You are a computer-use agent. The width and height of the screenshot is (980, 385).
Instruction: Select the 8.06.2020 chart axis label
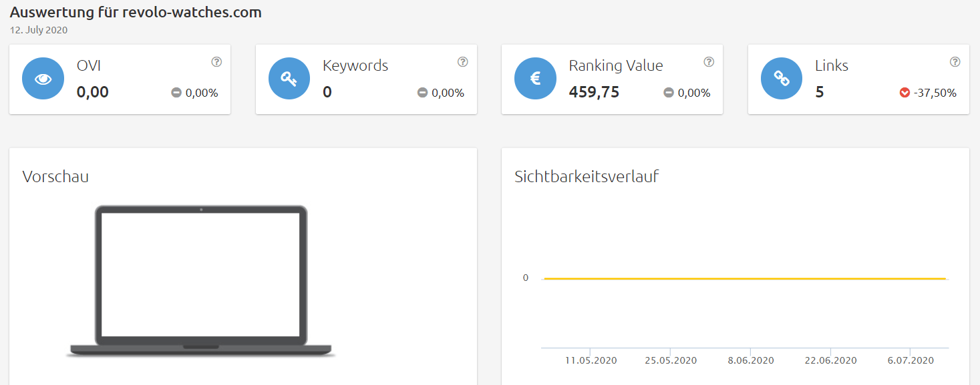[751, 360]
